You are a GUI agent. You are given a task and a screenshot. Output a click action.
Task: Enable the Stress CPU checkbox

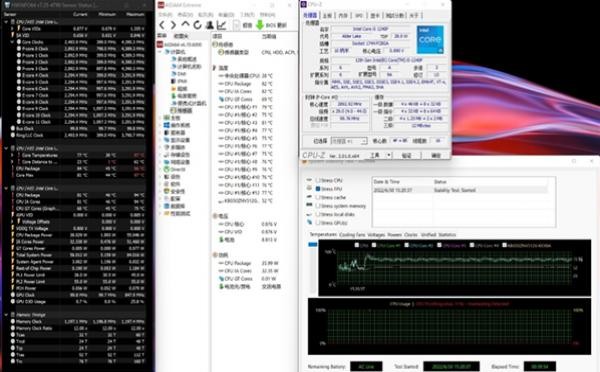coord(318,180)
